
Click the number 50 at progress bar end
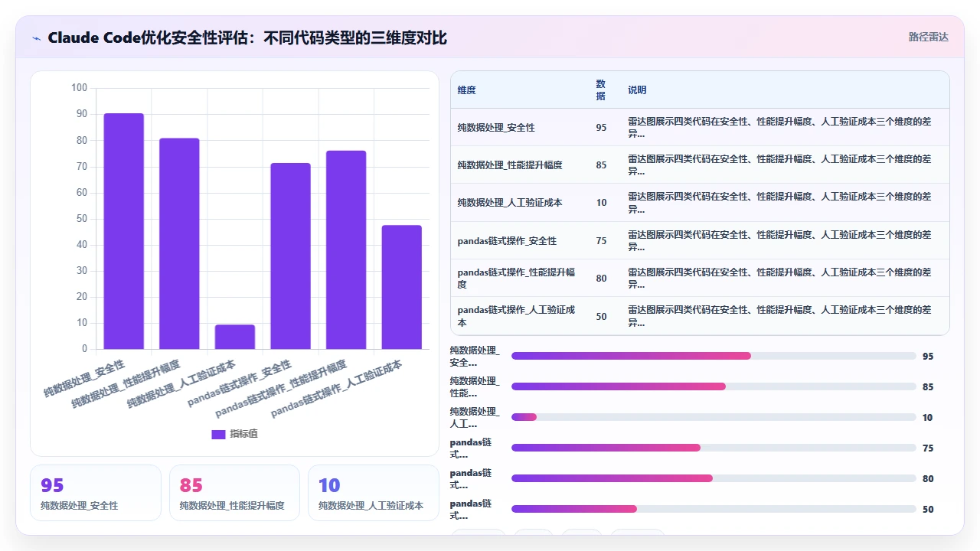[x=928, y=510]
